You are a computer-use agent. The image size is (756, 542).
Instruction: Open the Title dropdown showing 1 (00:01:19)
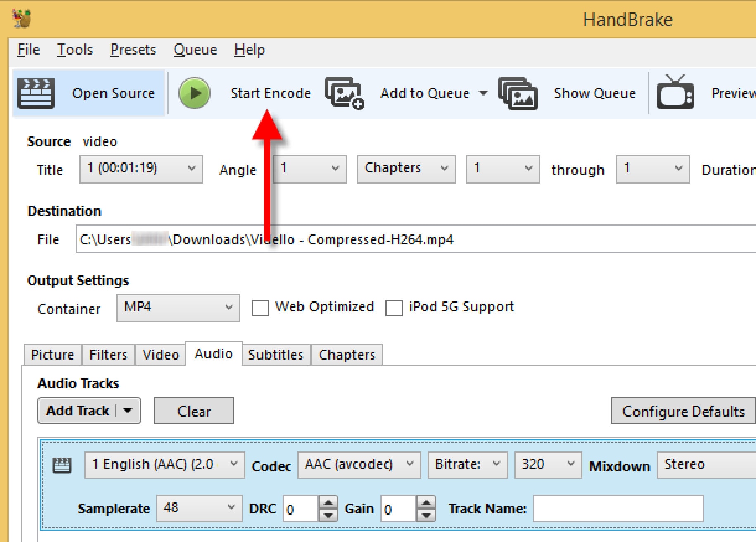point(141,169)
